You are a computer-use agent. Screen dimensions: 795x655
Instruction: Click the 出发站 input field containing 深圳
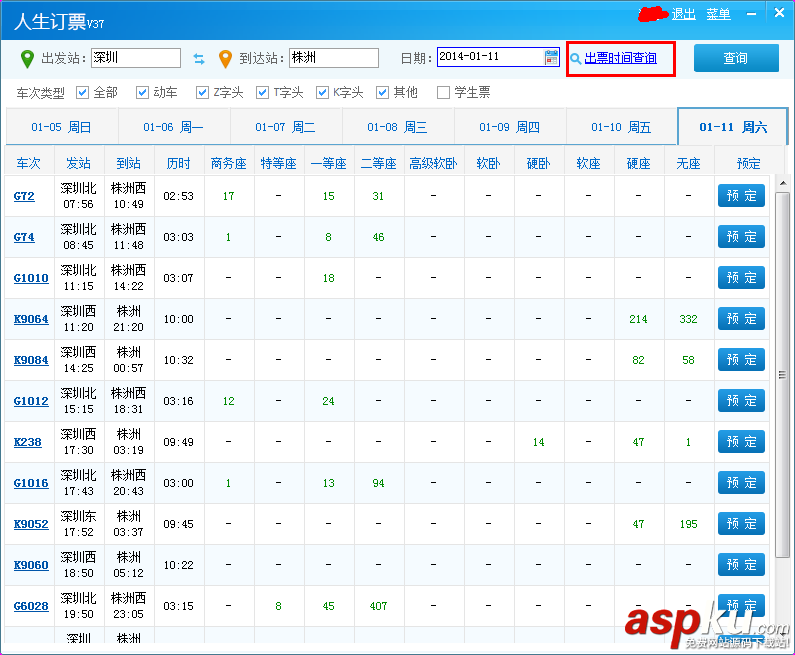(x=136, y=58)
